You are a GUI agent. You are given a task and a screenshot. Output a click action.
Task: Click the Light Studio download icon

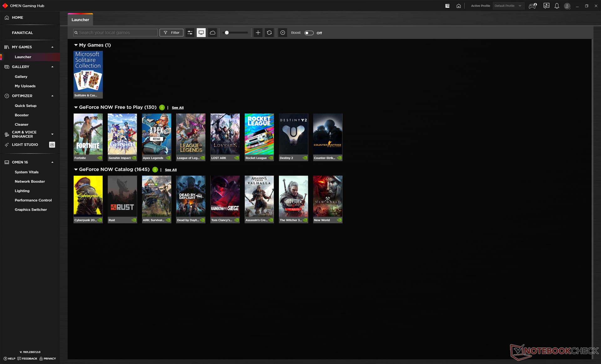pyautogui.click(x=52, y=144)
